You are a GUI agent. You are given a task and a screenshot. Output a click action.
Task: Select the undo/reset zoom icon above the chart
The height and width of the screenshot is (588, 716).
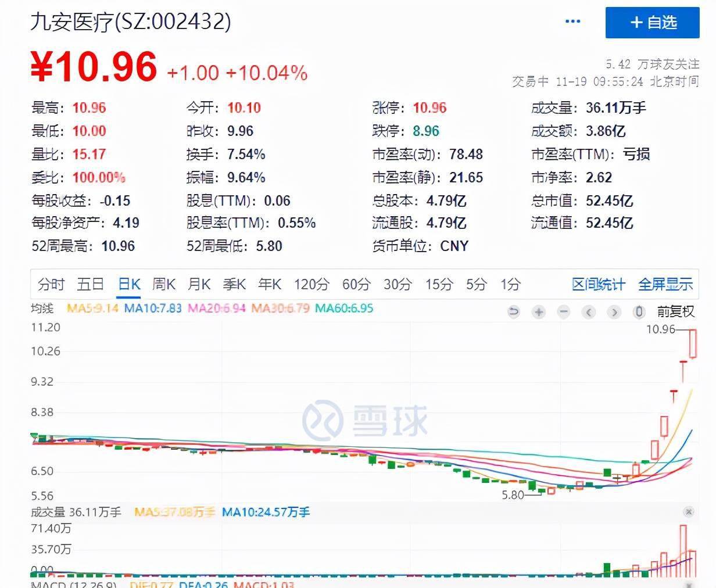click(x=514, y=312)
